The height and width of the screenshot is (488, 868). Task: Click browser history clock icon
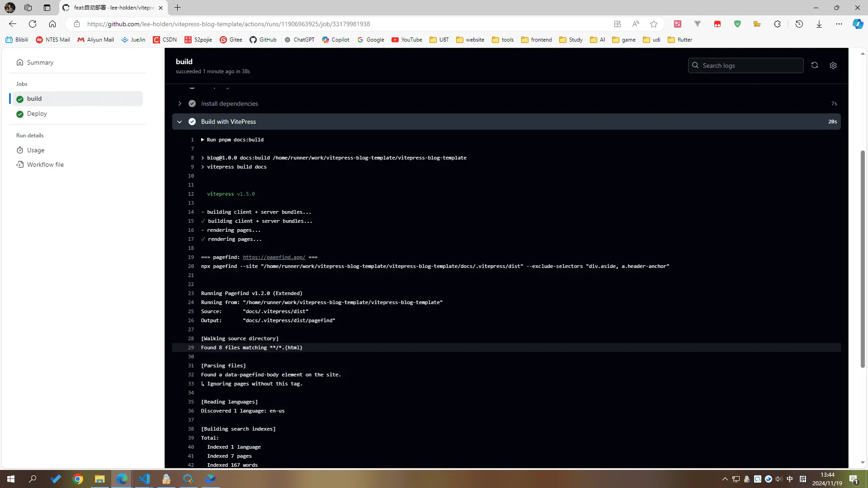click(799, 24)
